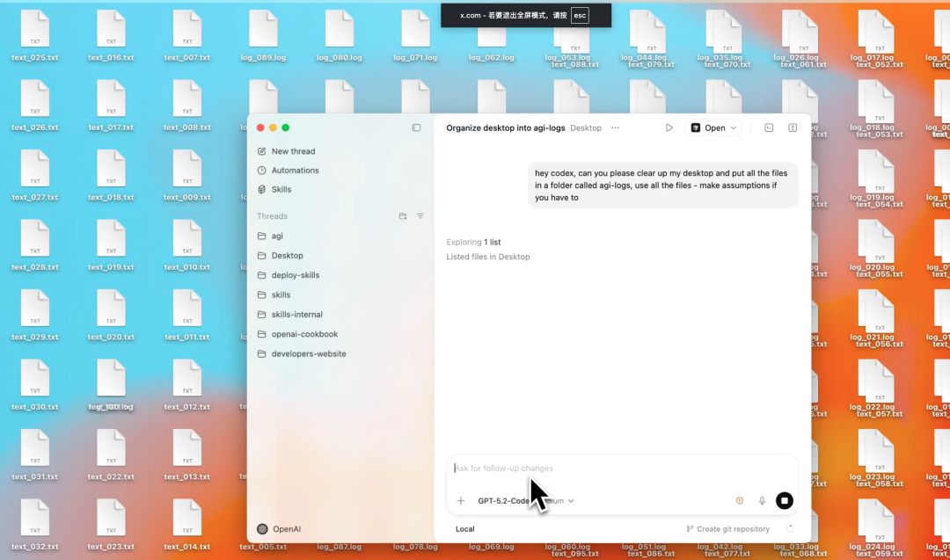Click the Ask for follow-up changes field
Viewport: 950px width, 560px height.
pos(616,469)
